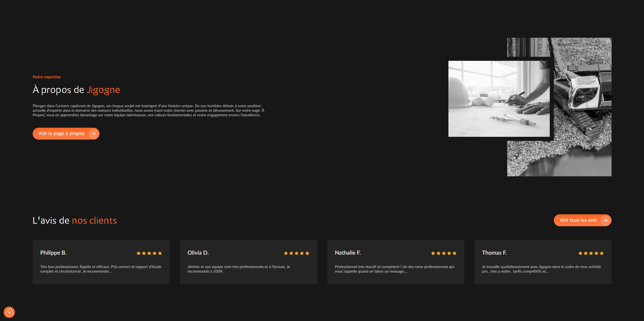Click Thomas F.'s five-star rating
This screenshot has width=644, height=321.
point(591,253)
